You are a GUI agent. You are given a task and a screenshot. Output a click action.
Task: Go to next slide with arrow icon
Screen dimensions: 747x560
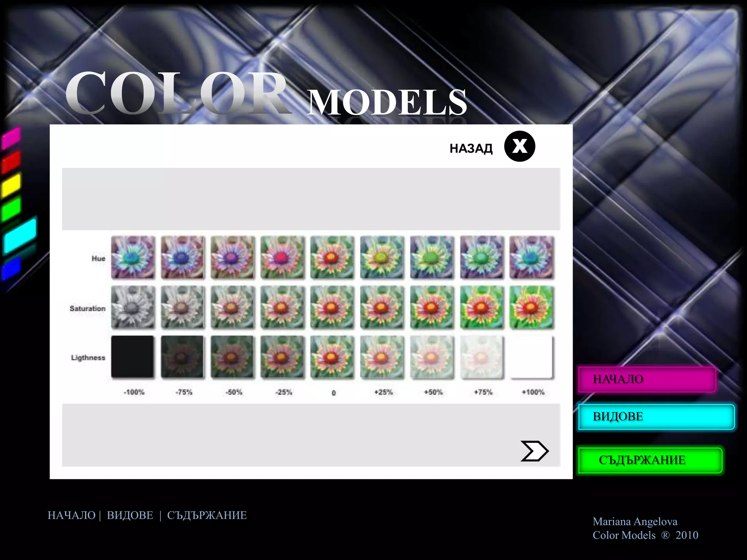click(534, 451)
